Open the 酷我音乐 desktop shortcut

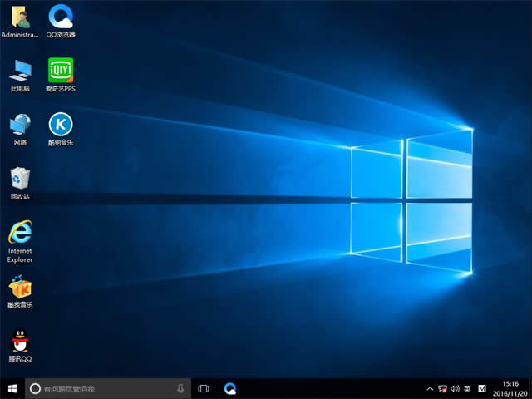click(20, 288)
